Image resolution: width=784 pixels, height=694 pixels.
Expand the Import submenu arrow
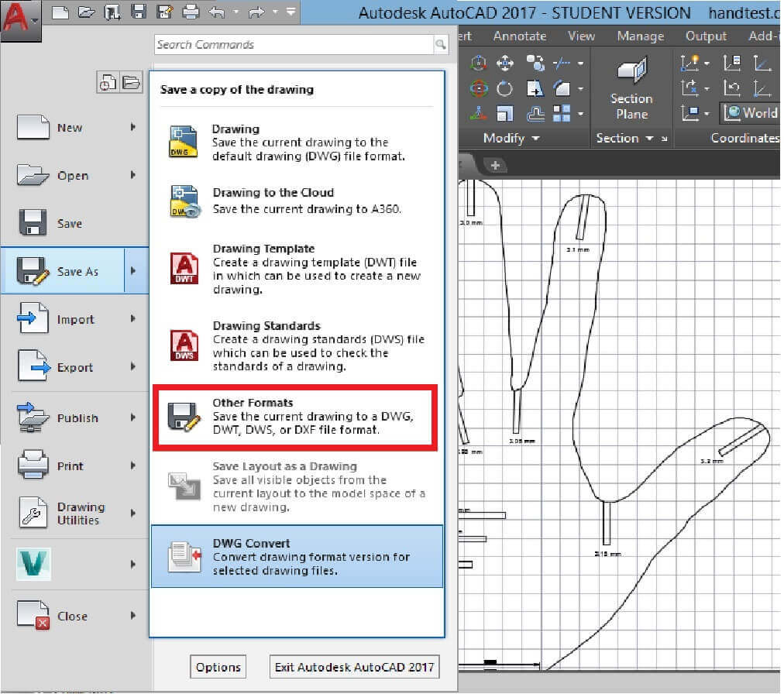pos(133,318)
